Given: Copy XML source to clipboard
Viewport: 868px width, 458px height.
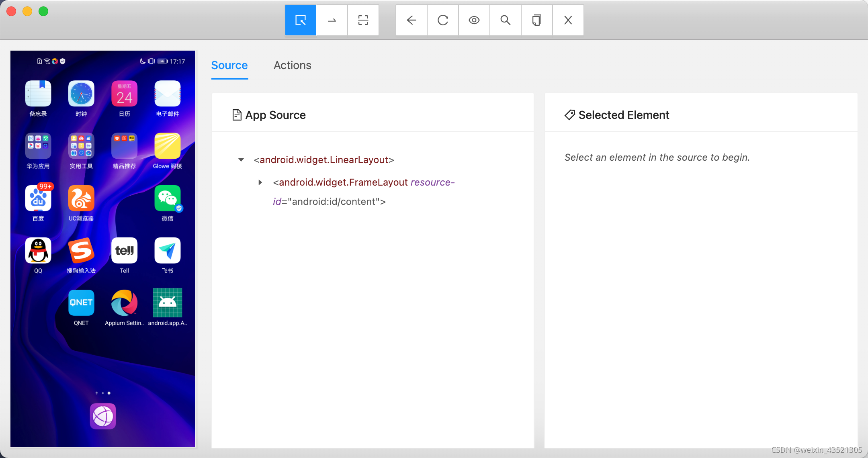Looking at the screenshot, I should pyautogui.click(x=537, y=20).
